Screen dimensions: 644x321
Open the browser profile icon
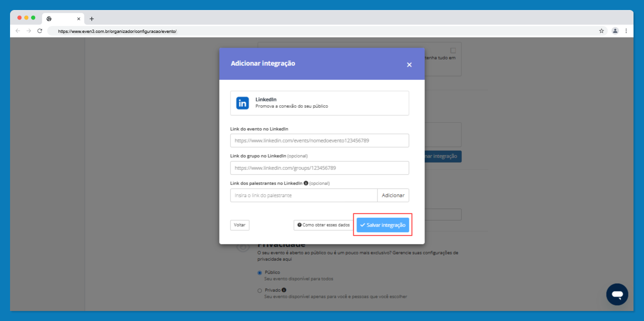615,31
